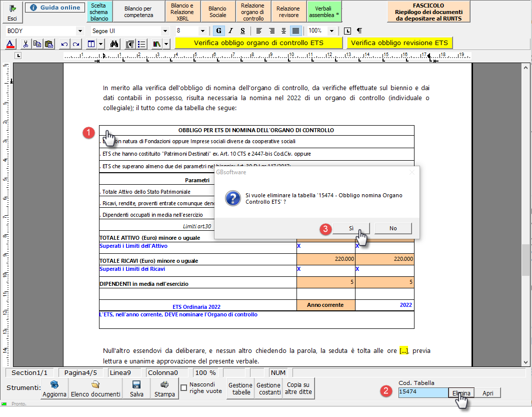
Task: Insert a table with table icon
Action: 91,44
